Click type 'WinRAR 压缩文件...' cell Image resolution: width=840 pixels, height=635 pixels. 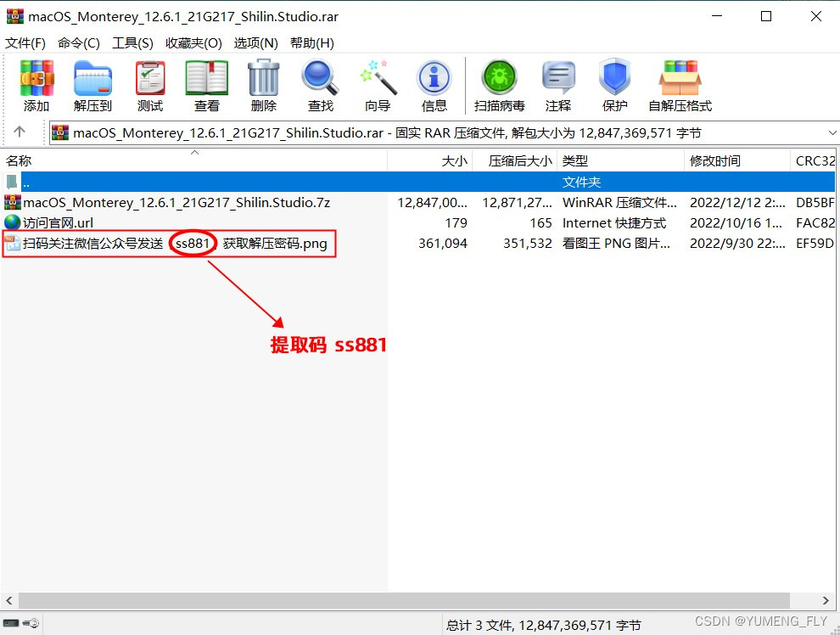[x=619, y=203]
